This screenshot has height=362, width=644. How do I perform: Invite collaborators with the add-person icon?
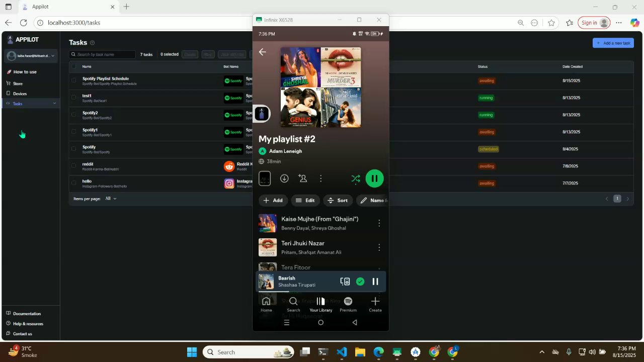coord(302,178)
